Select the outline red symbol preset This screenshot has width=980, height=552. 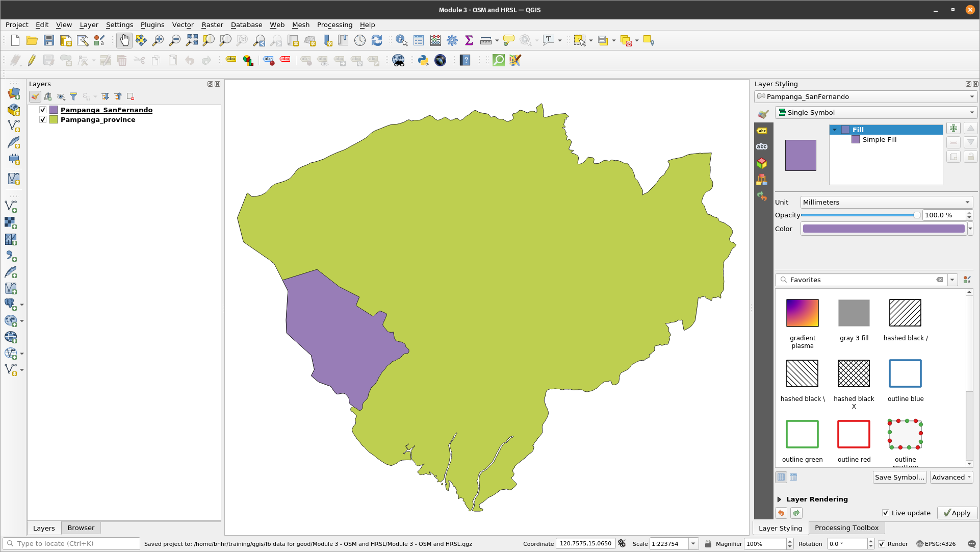click(x=854, y=434)
